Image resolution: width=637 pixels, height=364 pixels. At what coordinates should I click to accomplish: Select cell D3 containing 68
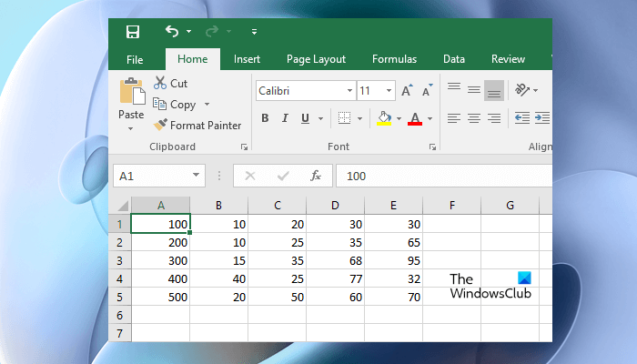335,259
